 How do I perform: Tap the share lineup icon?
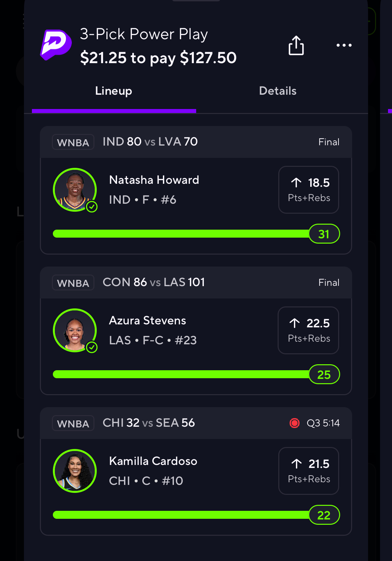[296, 46]
